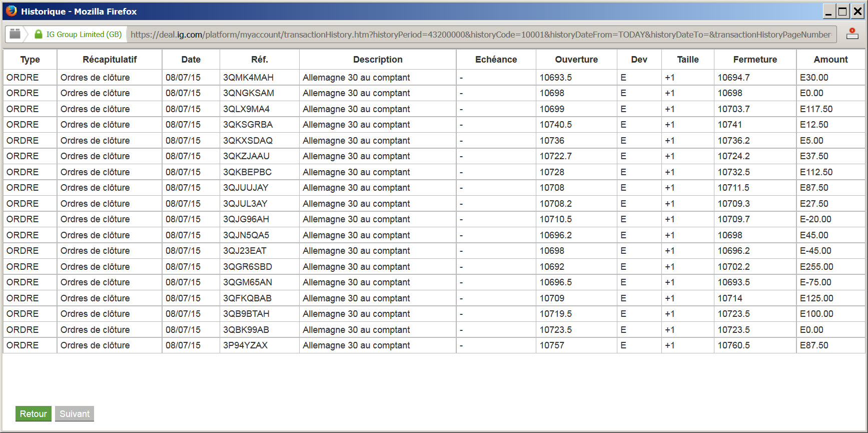Click amount E-75.00
868x433 pixels.
[815, 282]
